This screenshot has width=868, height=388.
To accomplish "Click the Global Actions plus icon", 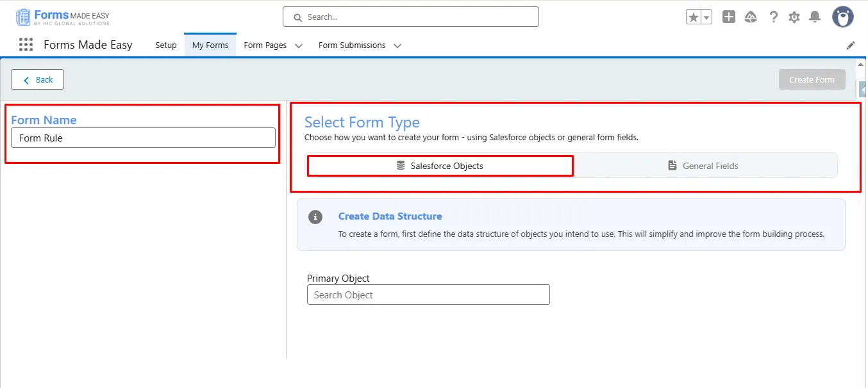I will click(729, 17).
